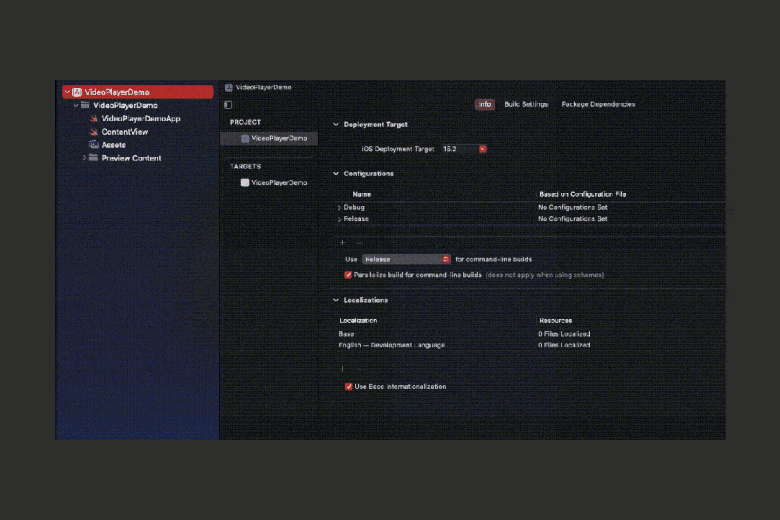Collapse the Configurations section
780x520 pixels.
[336, 174]
